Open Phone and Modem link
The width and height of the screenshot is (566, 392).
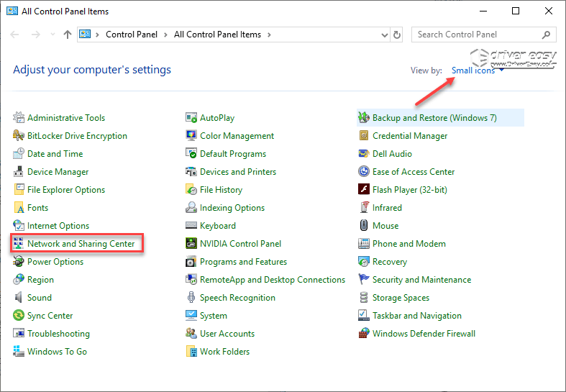[x=409, y=244]
